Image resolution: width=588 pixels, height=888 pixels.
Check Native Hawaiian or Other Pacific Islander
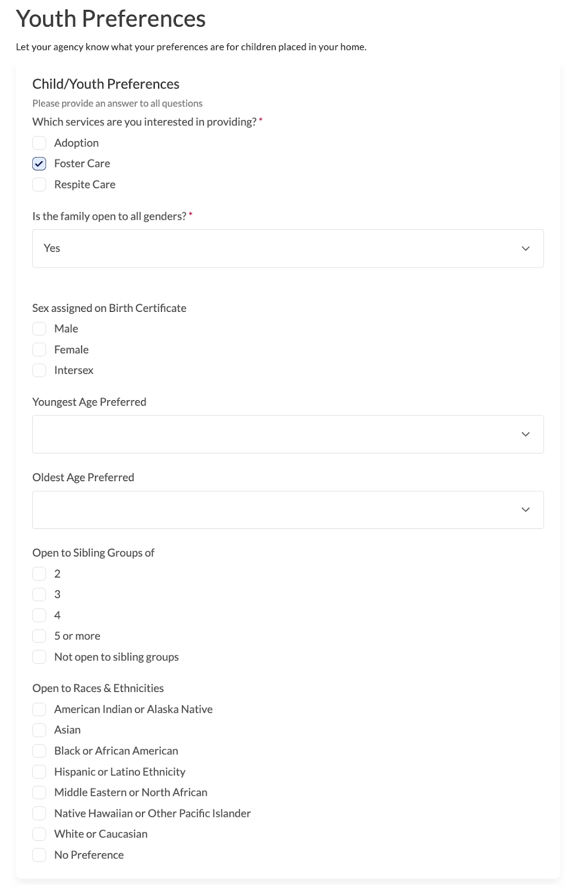tap(39, 814)
